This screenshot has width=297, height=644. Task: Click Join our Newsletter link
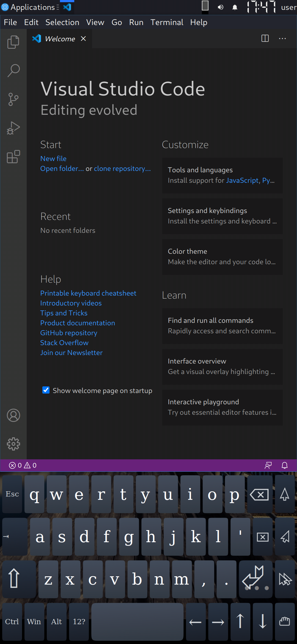[71, 353]
